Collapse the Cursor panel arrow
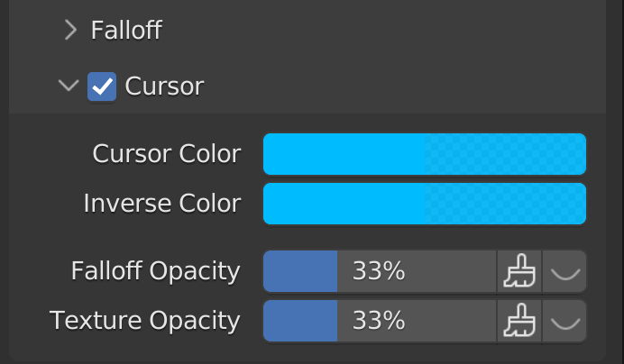 tap(69, 86)
